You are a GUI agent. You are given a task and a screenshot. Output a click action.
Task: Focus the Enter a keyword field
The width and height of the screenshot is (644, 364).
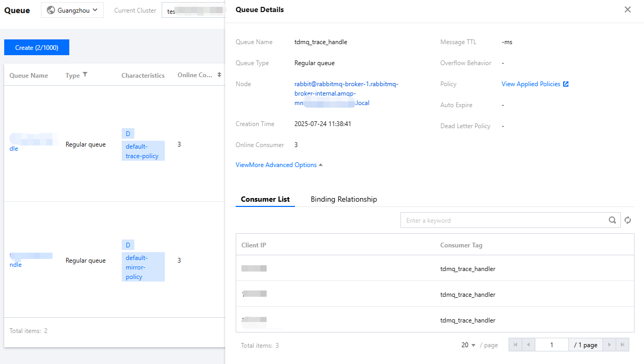(504, 221)
